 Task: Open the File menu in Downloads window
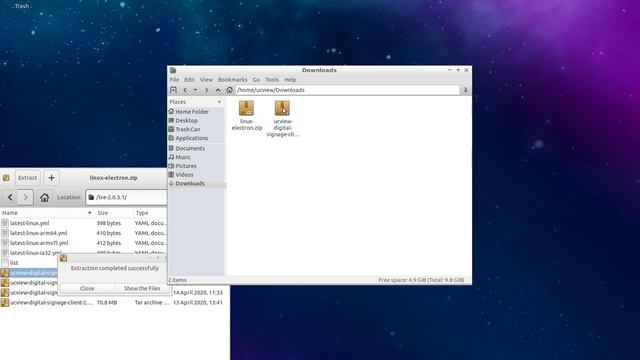click(174, 80)
